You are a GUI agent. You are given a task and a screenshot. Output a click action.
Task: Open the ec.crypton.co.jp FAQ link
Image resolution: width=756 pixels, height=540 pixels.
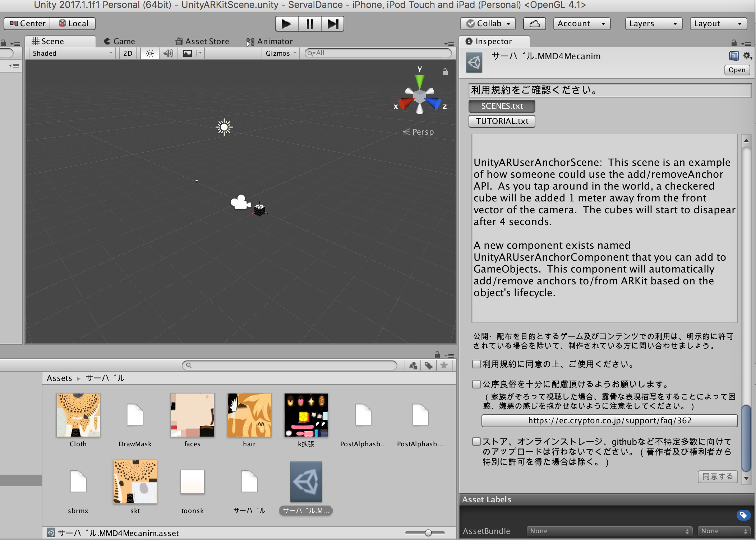tap(609, 421)
